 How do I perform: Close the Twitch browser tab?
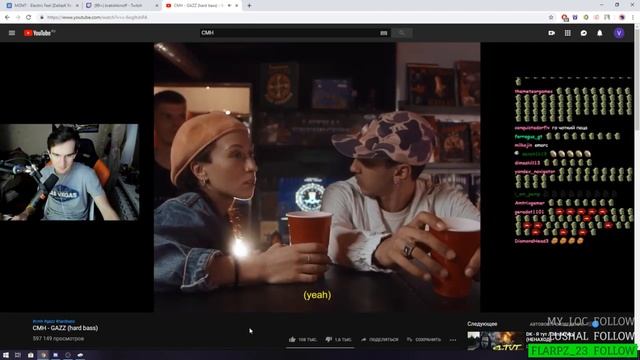point(157,6)
